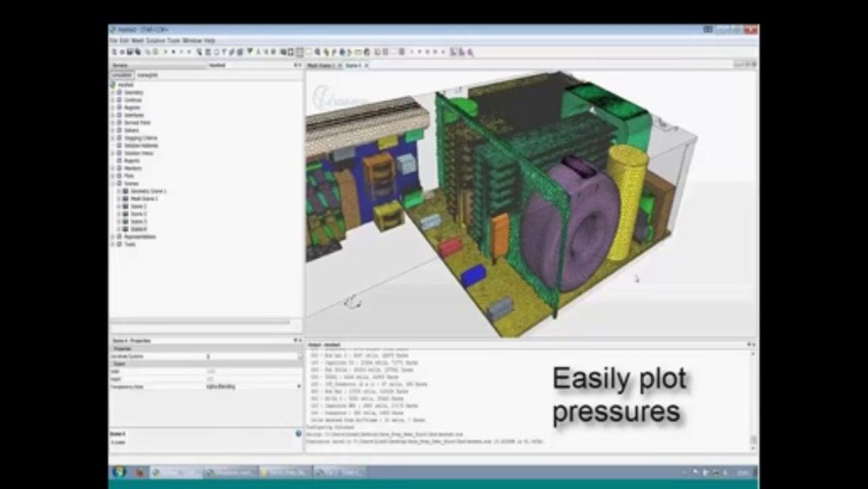Click the green funnel toolbar icon
This screenshot has width=868, height=489.
(x=250, y=52)
